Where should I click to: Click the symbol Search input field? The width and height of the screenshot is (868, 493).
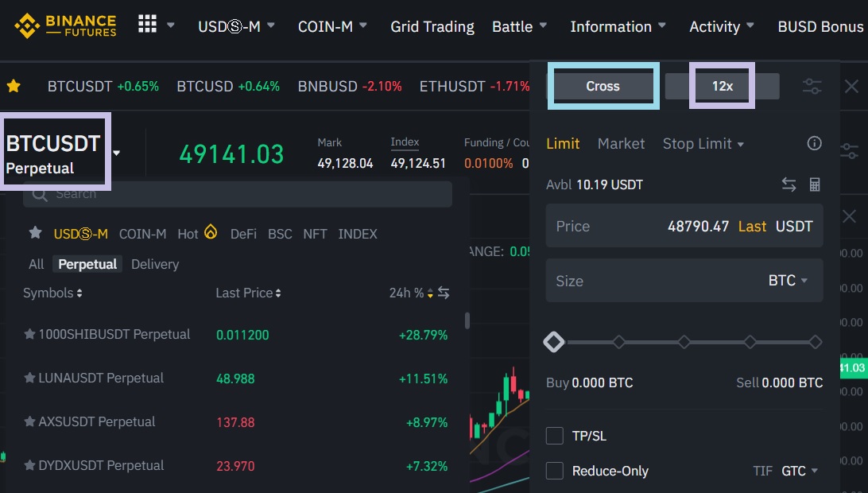pyautogui.click(x=238, y=194)
